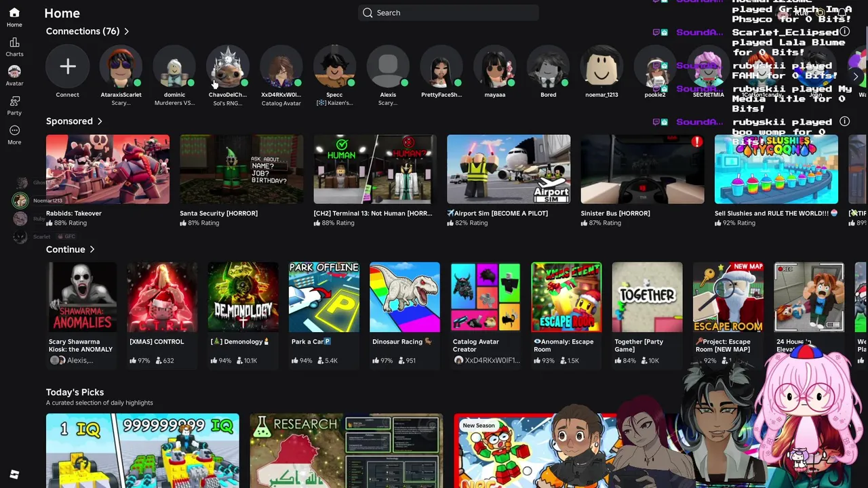The image size is (868, 488).
Task: Open PrettyFaceSh connection avatar
Action: pyautogui.click(x=441, y=66)
